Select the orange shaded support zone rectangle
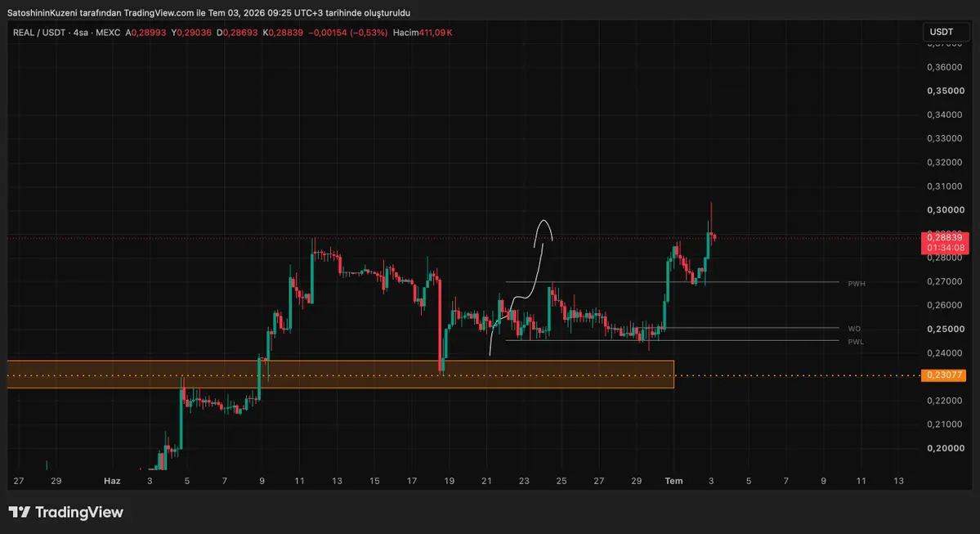 (341, 374)
